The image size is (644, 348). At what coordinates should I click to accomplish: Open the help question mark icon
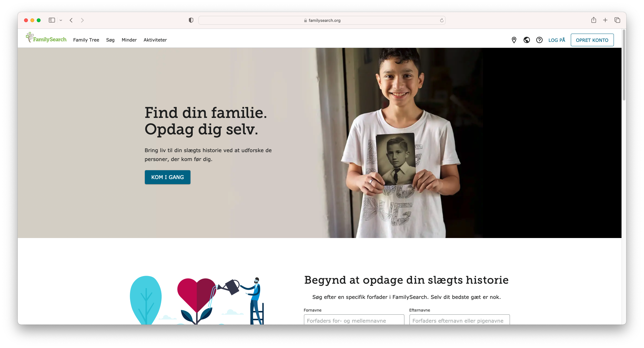[539, 40]
